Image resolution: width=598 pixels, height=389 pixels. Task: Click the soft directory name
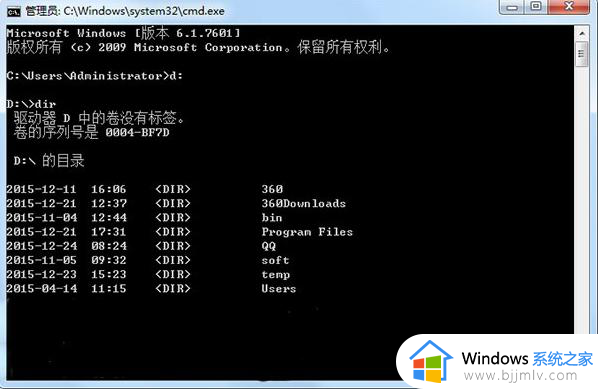click(275, 260)
